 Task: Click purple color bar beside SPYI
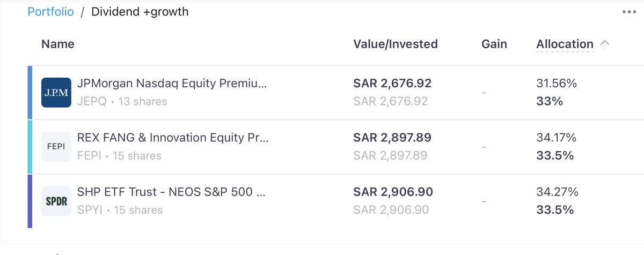[30, 201]
